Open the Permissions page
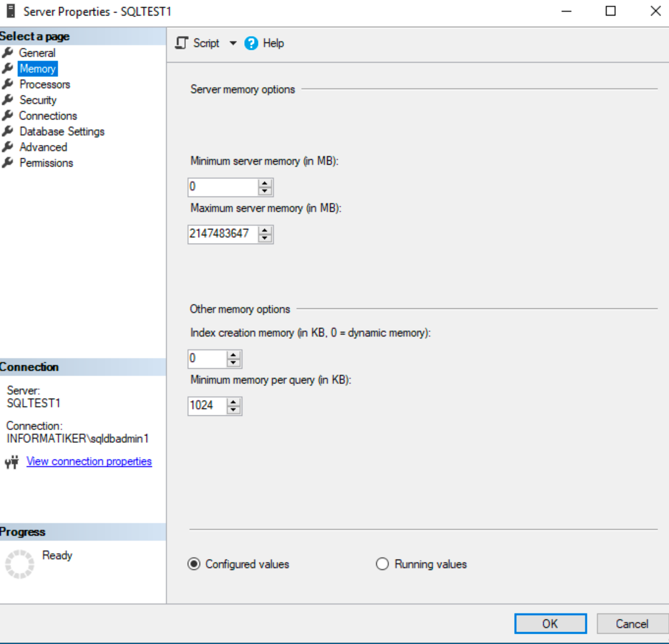This screenshot has height=644, width=669. (x=46, y=163)
